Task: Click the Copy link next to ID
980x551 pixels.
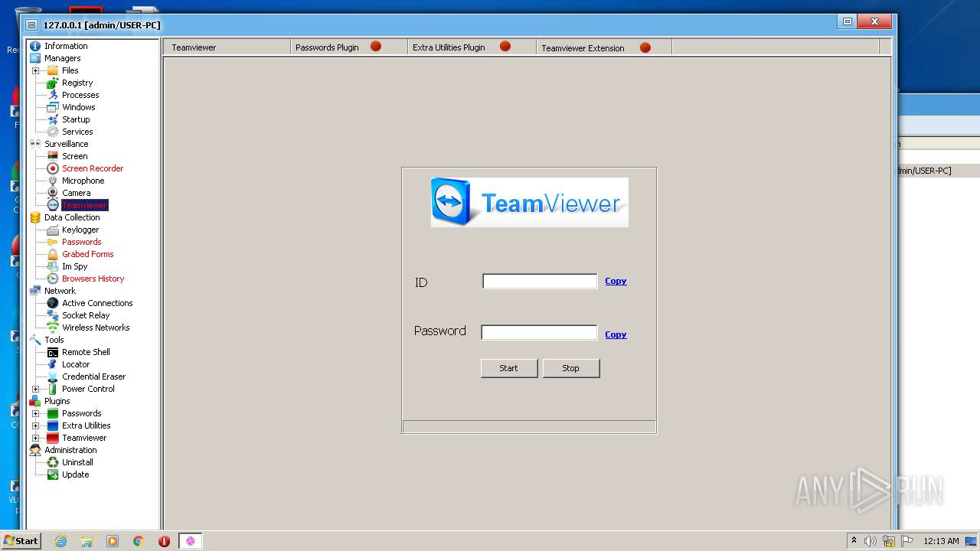Action: 616,281
